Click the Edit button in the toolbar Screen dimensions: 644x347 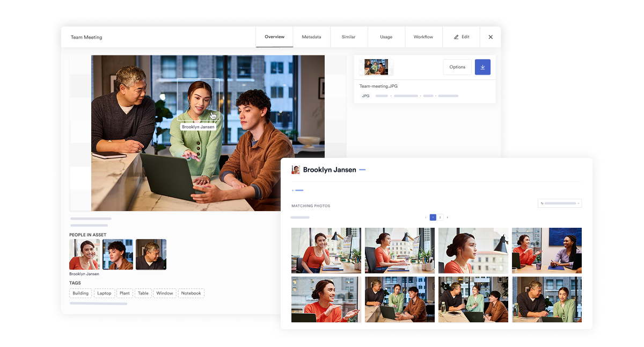tap(460, 37)
